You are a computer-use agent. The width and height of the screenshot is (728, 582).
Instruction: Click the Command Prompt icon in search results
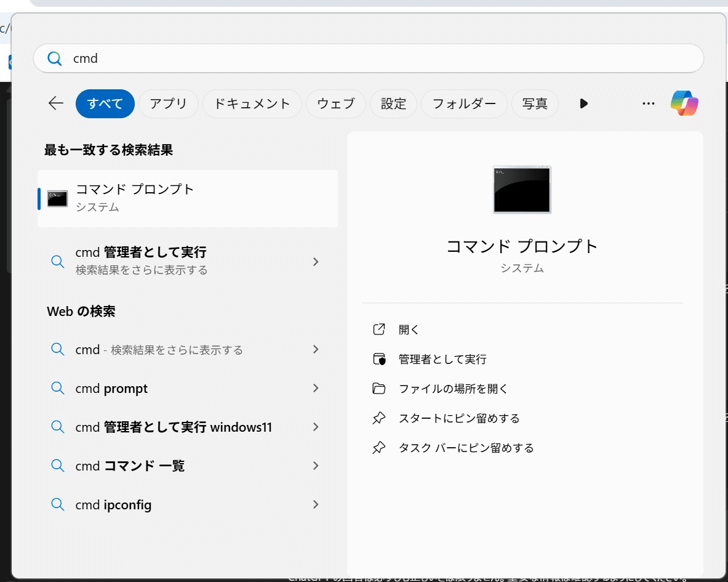[x=56, y=198]
